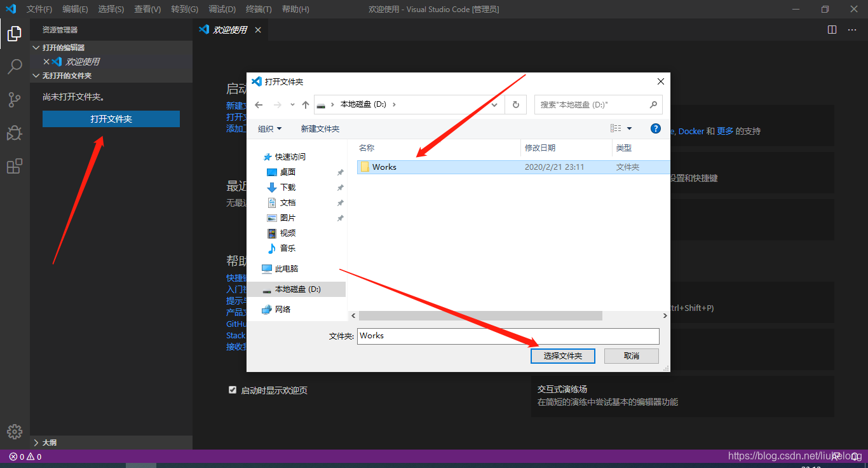Screen dimensions: 868x468
Task: Open the 选择(S) menu
Action: pyautogui.click(x=111, y=10)
